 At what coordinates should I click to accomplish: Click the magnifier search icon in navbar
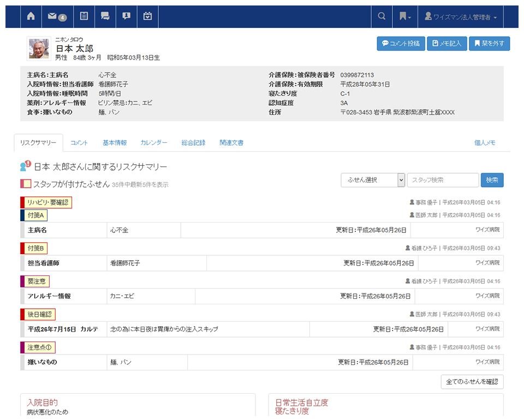pos(382,16)
